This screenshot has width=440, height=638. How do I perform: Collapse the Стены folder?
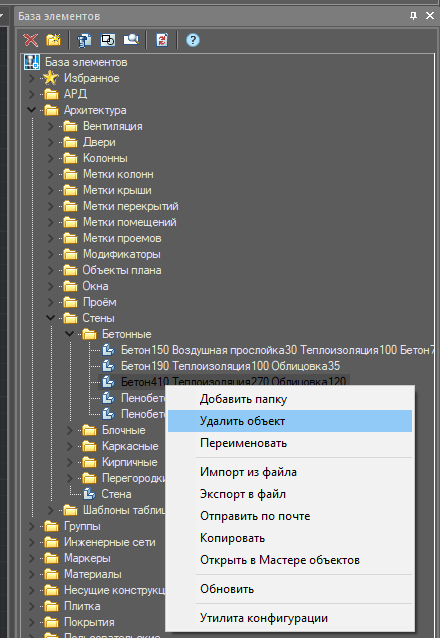click(x=51, y=318)
